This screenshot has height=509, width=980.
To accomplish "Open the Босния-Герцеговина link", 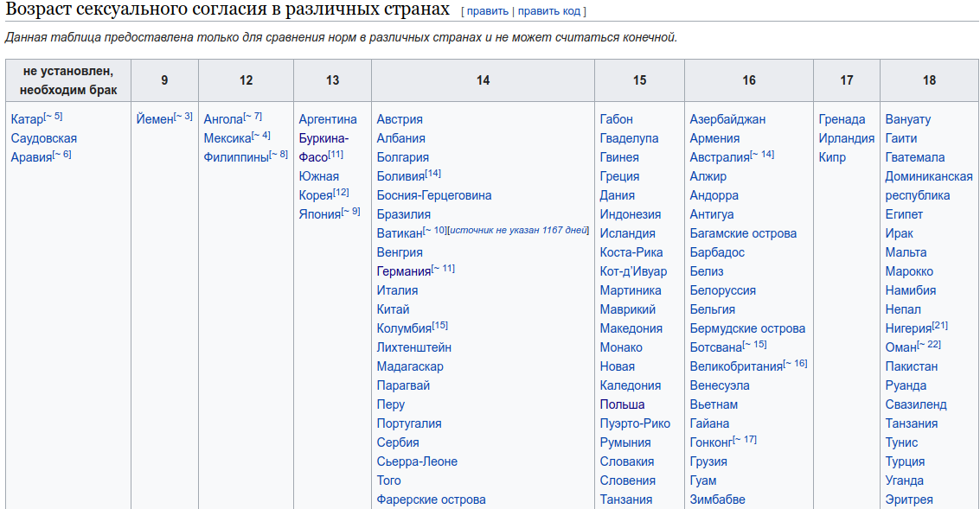I will tap(434, 195).
